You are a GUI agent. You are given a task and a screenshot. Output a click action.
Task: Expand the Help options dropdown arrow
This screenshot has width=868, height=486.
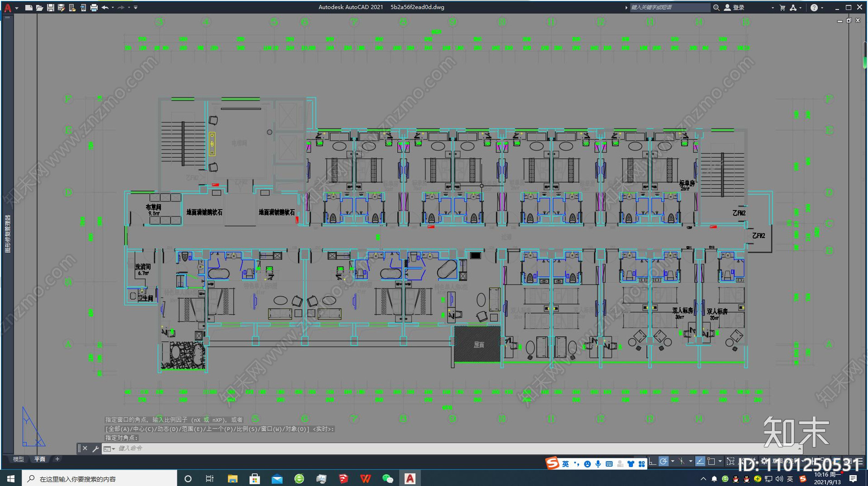point(822,8)
